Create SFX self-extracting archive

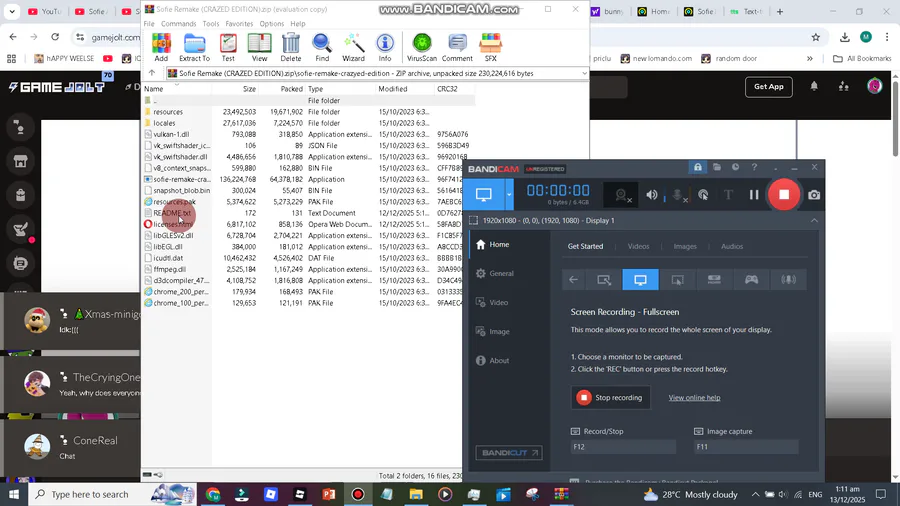click(491, 47)
